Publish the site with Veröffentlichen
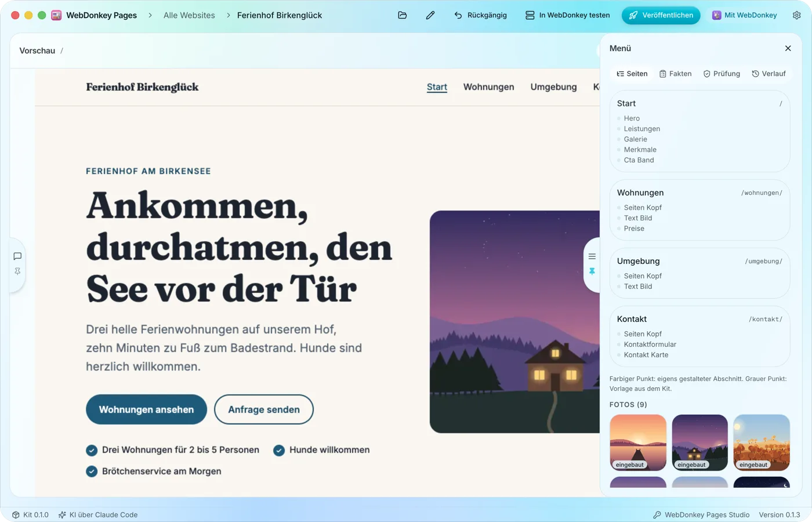The width and height of the screenshot is (812, 522). point(661,15)
